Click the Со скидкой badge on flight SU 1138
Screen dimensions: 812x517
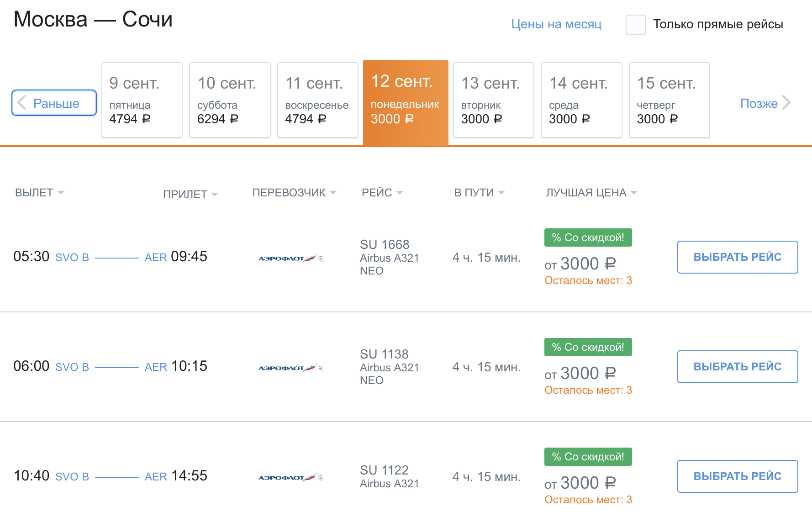[588, 347]
